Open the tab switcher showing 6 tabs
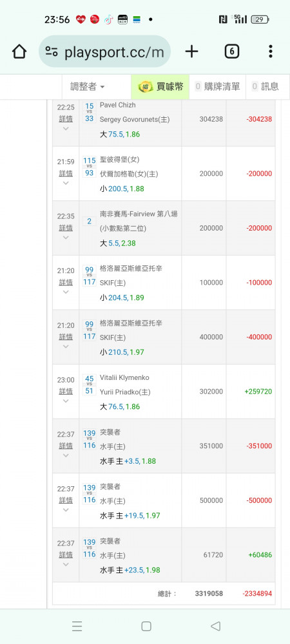Viewport: 290px width, 644px height. (231, 52)
